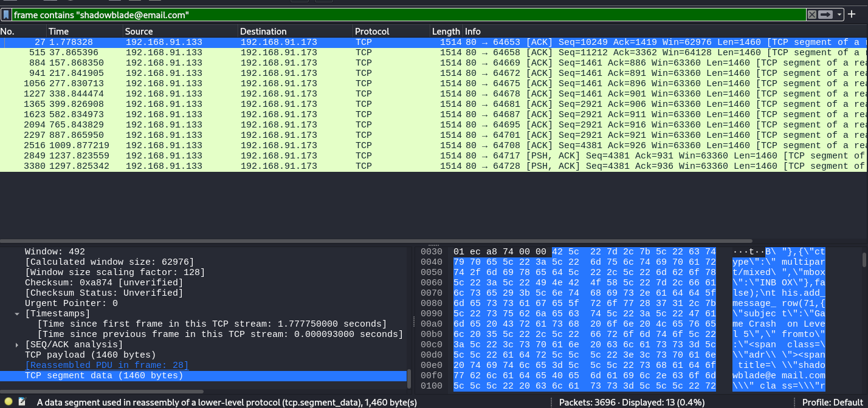868x408 pixels.
Task: Click the Profile: Default status label
Action: tap(832, 402)
